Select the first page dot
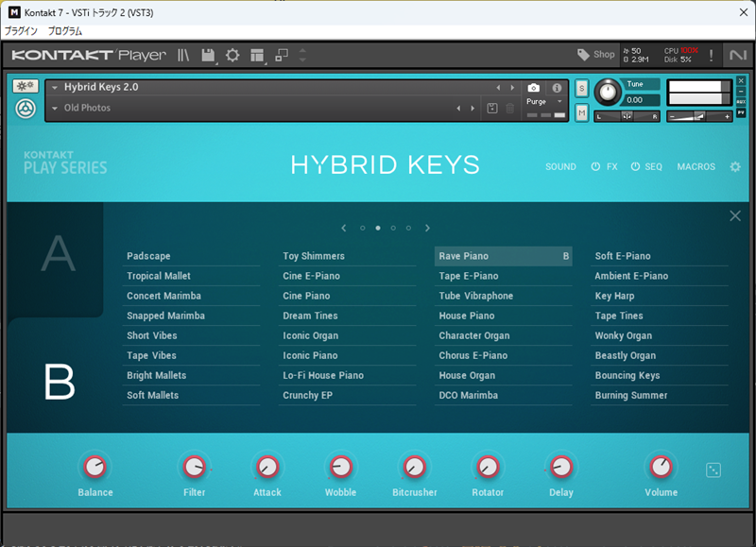 (363, 228)
